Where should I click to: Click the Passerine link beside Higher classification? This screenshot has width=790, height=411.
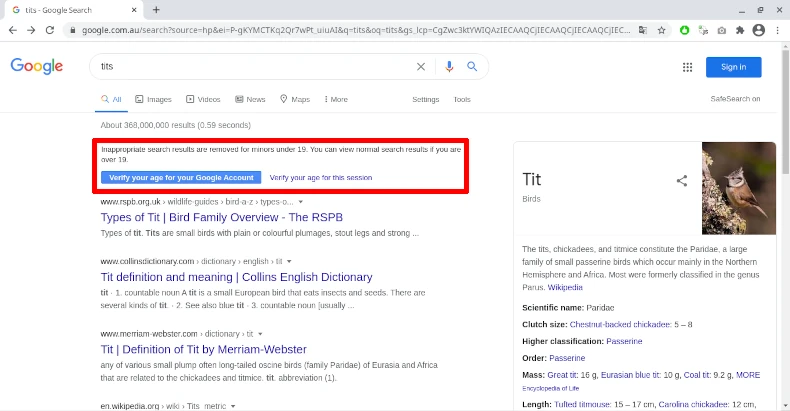tap(624, 341)
